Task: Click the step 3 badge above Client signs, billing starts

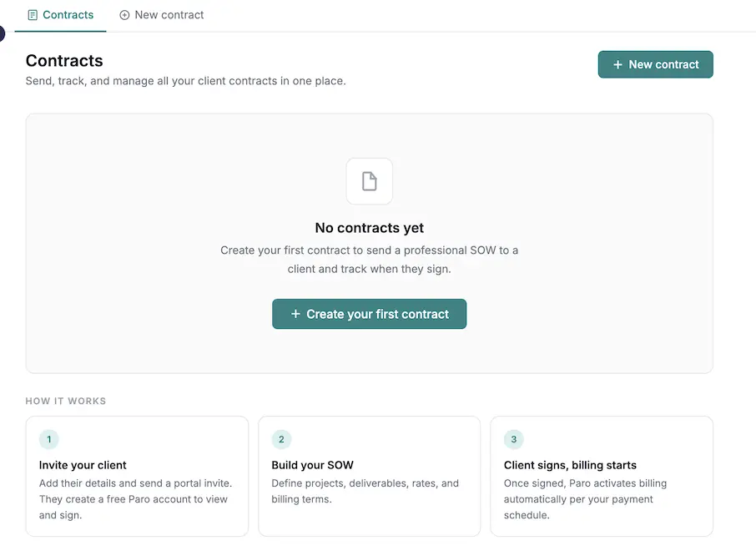Action: tap(513, 439)
